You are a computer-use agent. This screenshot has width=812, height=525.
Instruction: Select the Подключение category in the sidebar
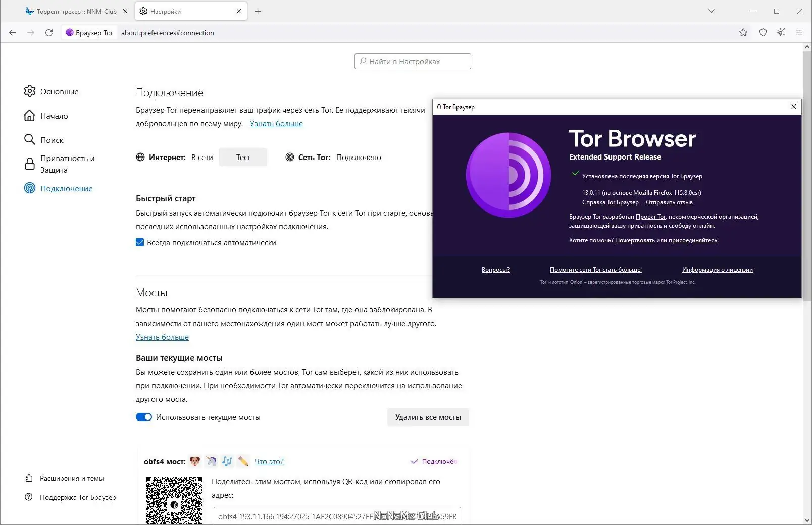[58, 188]
